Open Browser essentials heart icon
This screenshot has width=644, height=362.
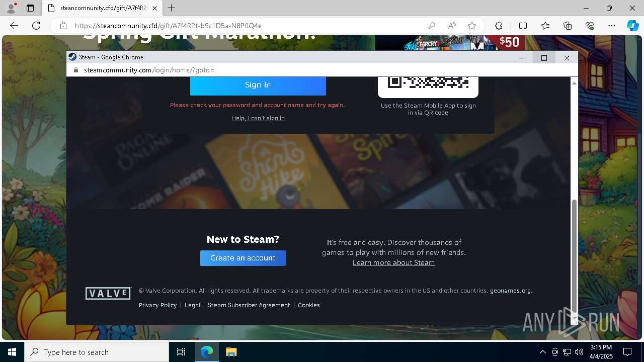[590, 26]
